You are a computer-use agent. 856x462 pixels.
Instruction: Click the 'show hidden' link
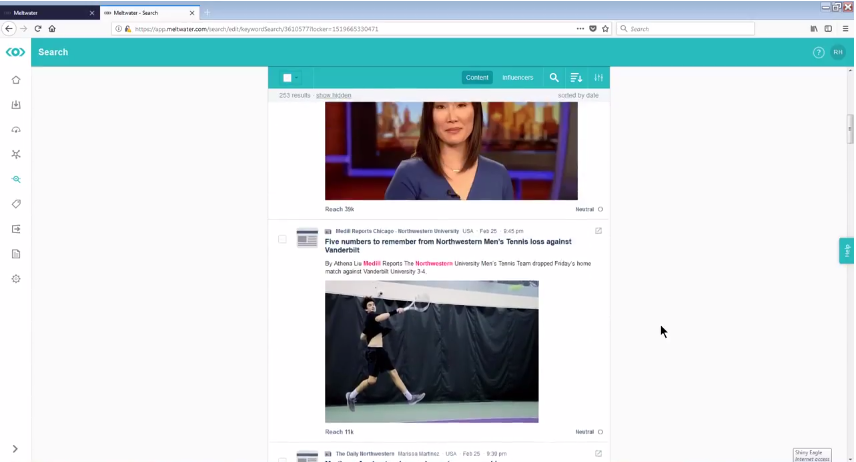(334, 95)
